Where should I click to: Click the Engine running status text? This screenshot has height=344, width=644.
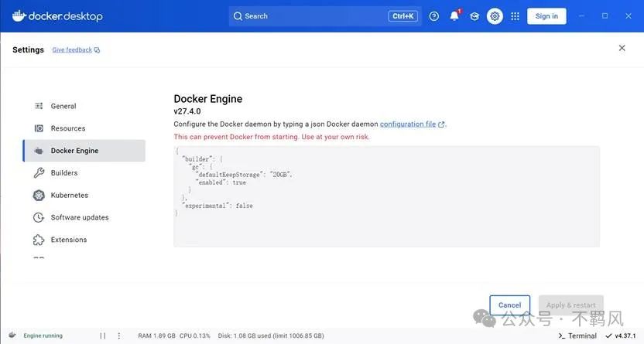43,335
